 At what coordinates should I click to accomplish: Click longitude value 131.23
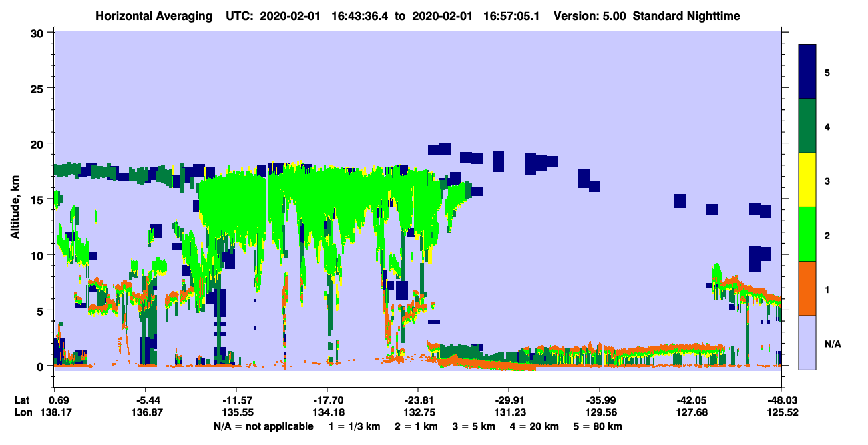click(x=509, y=412)
